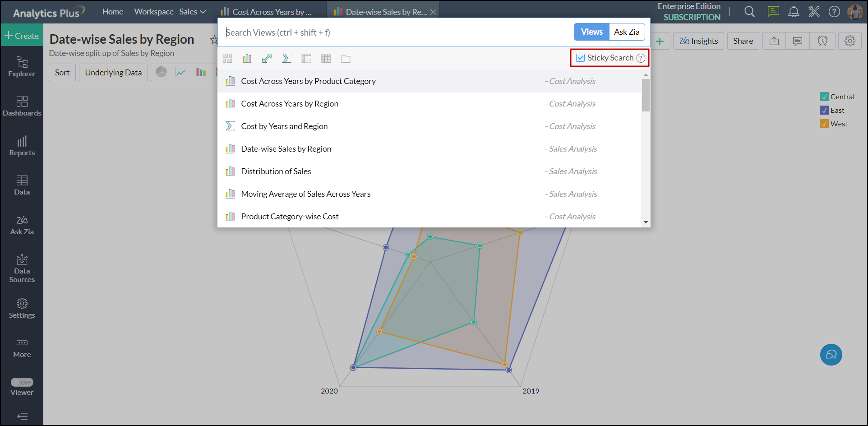The height and width of the screenshot is (426, 868).
Task: Toggle the Viewer mode switch
Action: 22,382
